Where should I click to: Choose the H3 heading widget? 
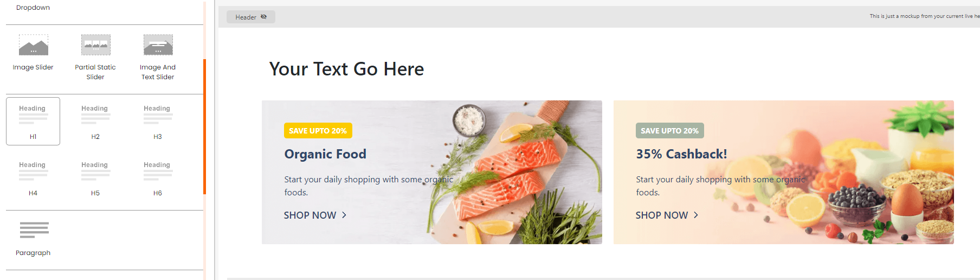pos(158,121)
